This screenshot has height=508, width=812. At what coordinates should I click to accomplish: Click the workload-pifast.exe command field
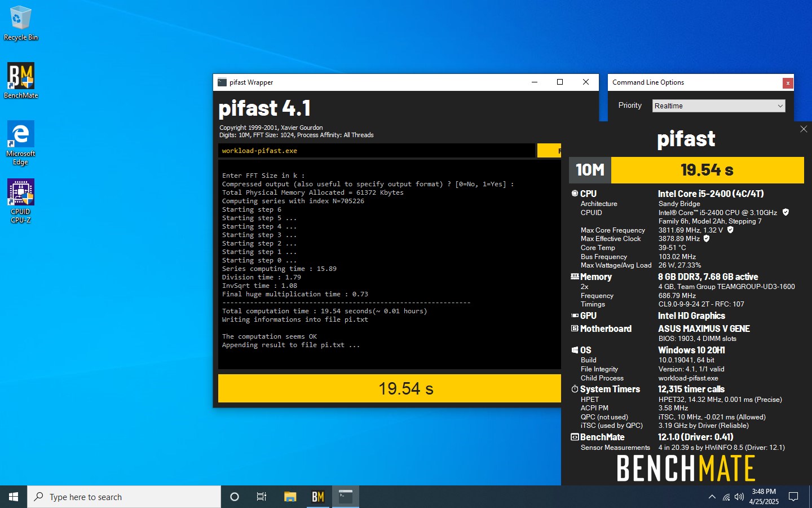(x=376, y=151)
